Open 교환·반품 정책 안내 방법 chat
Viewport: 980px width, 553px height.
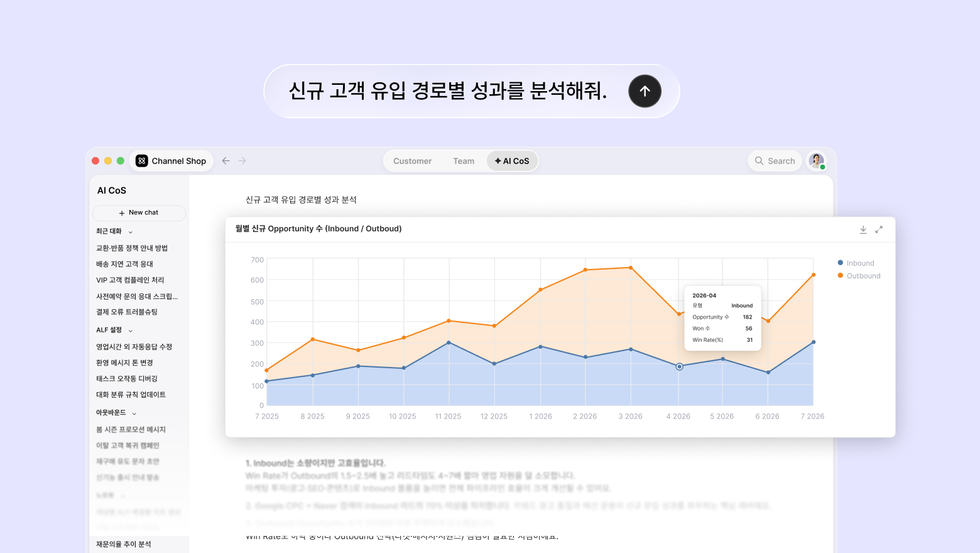[x=132, y=248]
